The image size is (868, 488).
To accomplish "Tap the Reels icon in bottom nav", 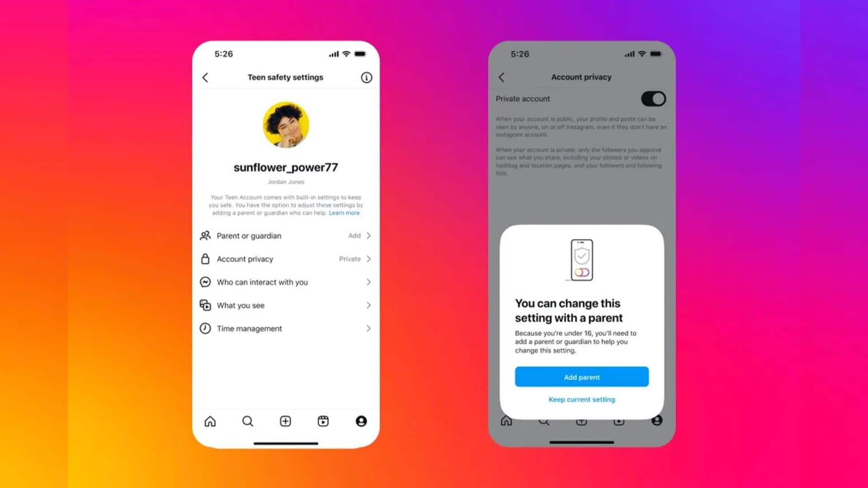I will (323, 421).
